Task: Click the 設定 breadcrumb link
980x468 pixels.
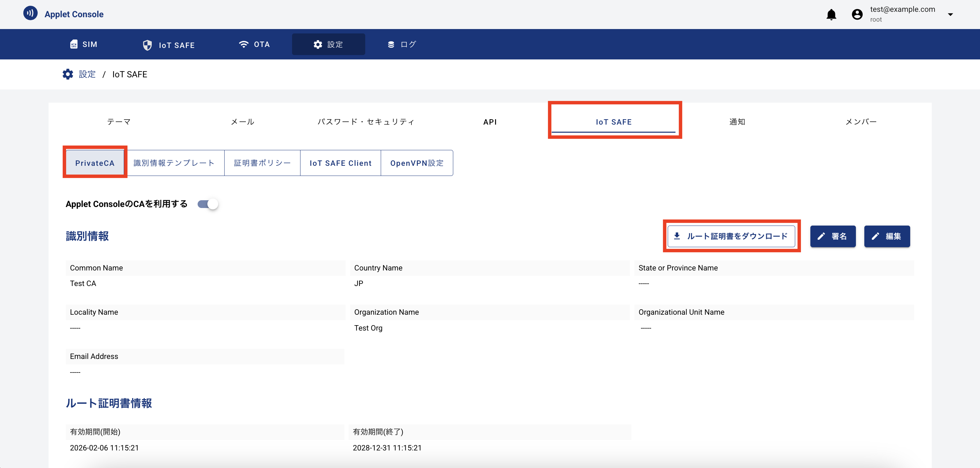Action: 87,74
